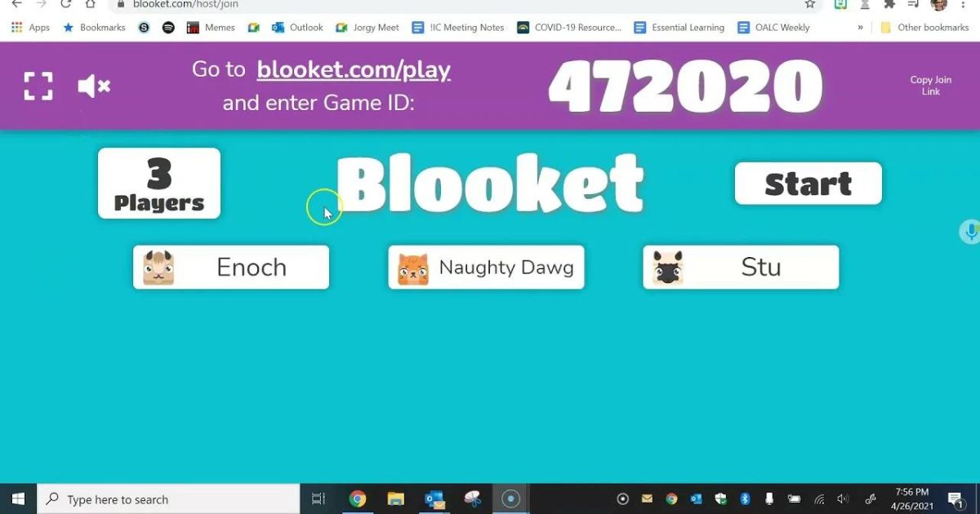Unmute the Blooket game audio
Viewport: 980px width, 514px height.
click(x=94, y=86)
